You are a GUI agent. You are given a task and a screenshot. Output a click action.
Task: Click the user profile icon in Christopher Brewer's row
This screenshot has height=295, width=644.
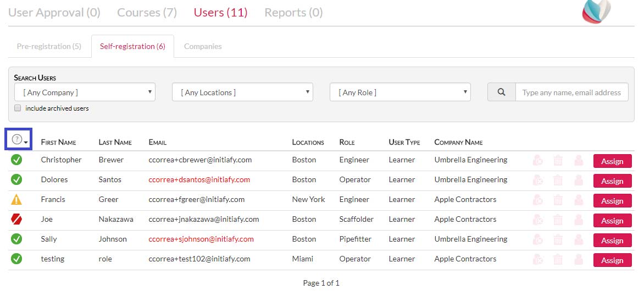(579, 161)
